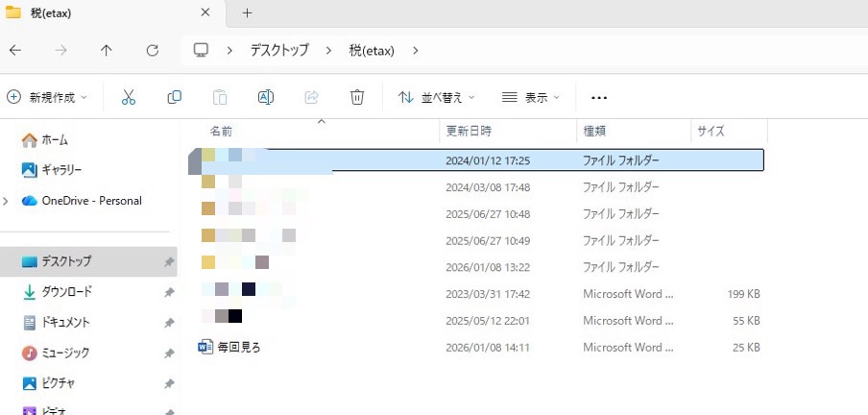
Task: Click the Copy icon in toolbar
Action: point(174,97)
